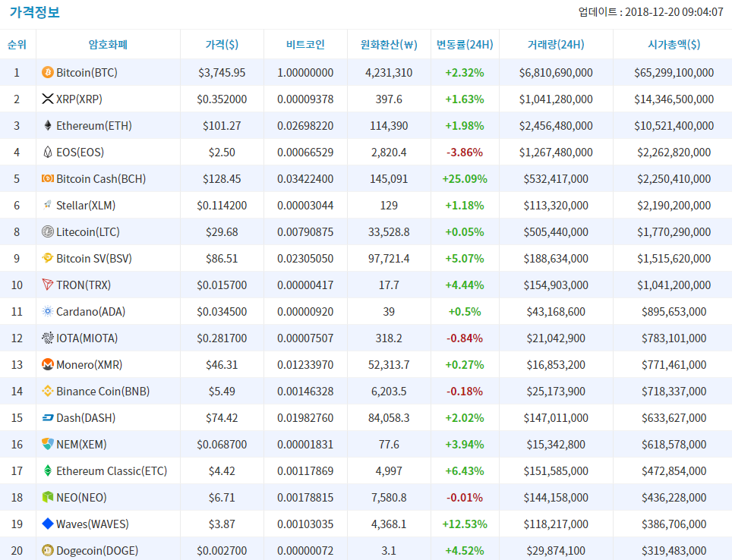
Task: Click Bitcoin price $3,745.95
Action: [x=222, y=73]
